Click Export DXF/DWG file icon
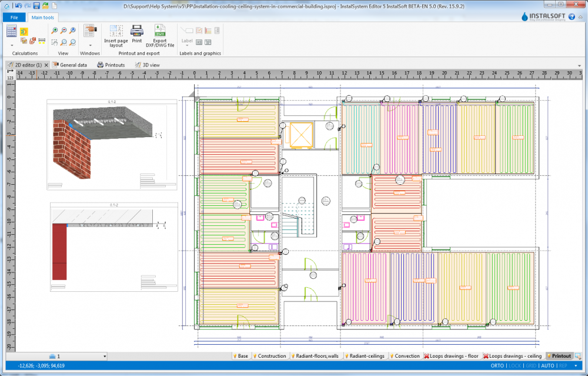Viewport: 588px width, 376px height. click(x=160, y=31)
